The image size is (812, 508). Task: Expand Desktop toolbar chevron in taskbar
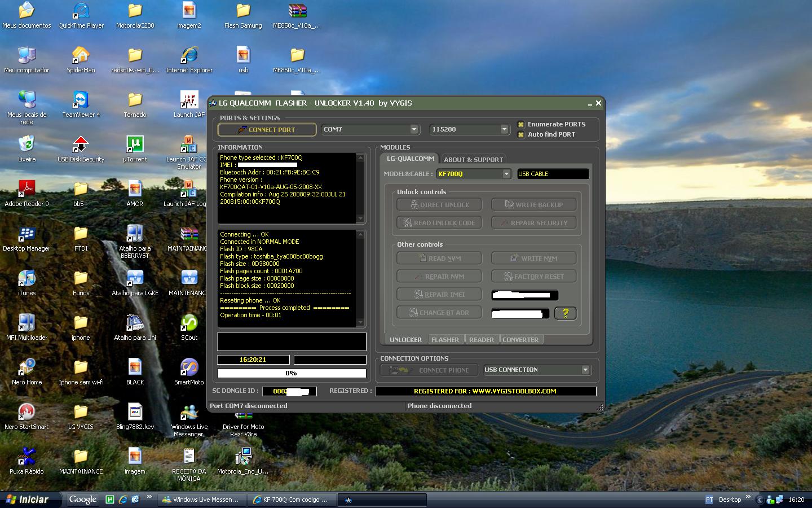click(x=748, y=497)
